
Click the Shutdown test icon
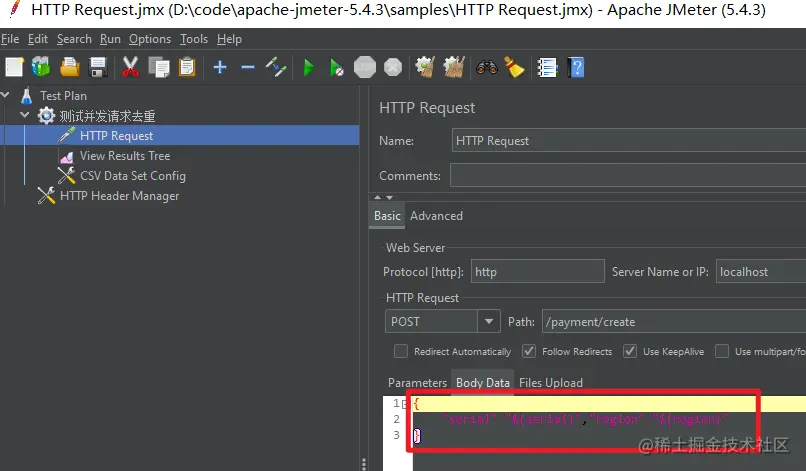pos(393,67)
